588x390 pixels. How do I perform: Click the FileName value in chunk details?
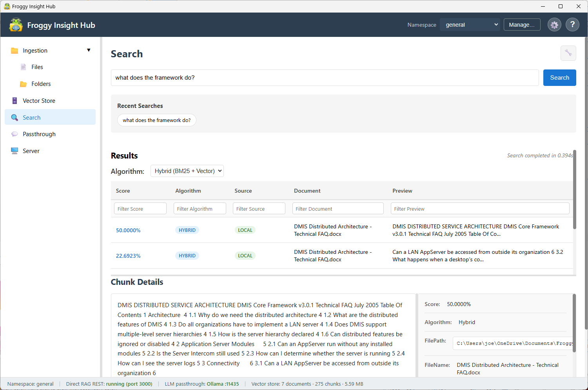tap(508, 369)
